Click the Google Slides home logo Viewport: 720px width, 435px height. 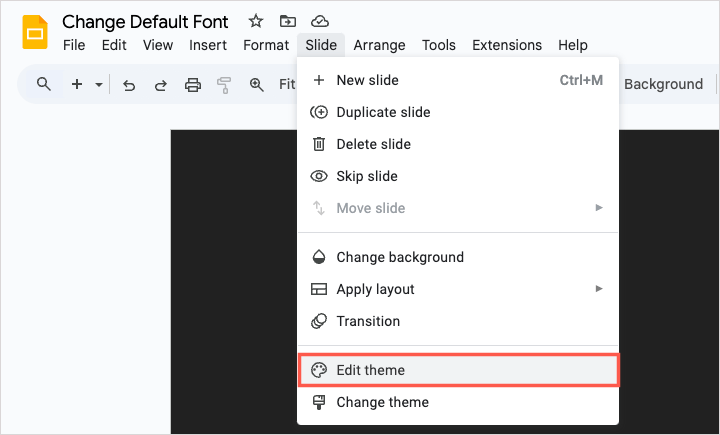point(35,32)
